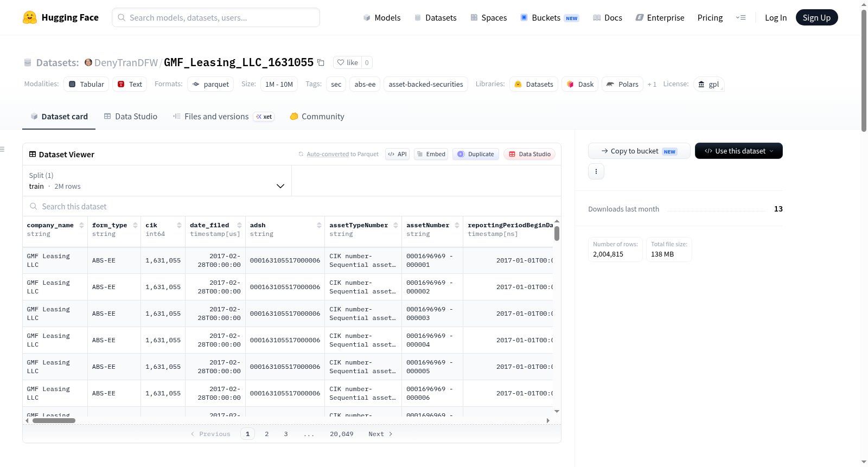Click the search magnifier icon in dataset search
This screenshot has width=868, height=467.
[x=34, y=206]
